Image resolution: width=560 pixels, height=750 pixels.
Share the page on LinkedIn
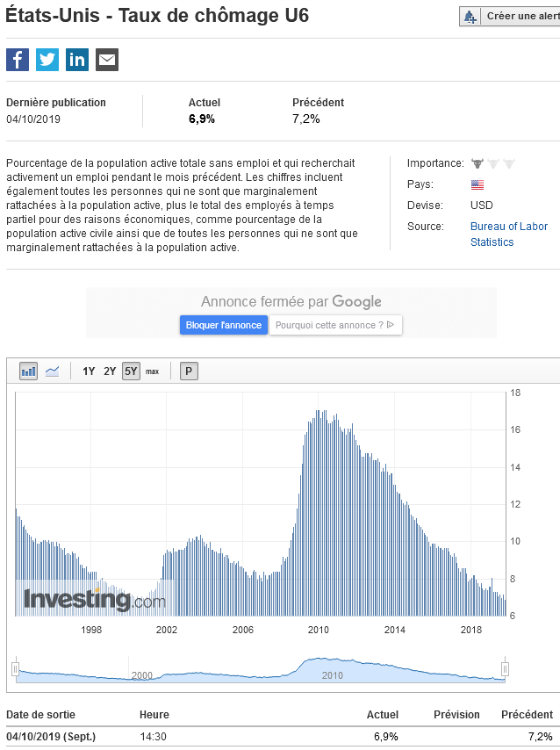(x=77, y=60)
